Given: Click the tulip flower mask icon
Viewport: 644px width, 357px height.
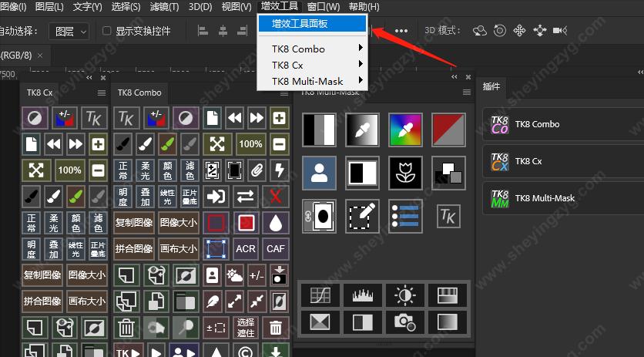Looking at the screenshot, I should pos(405,173).
